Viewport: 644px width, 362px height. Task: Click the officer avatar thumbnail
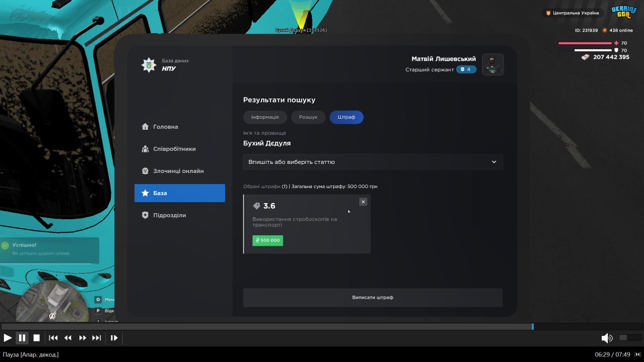pyautogui.click(x=493, y=64)
